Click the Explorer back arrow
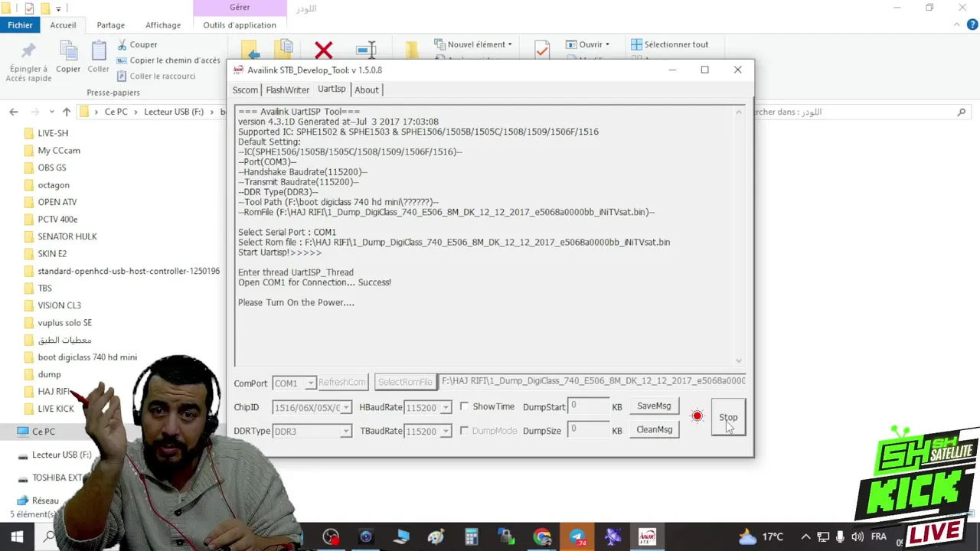Screen dimensions: 980x551 coord(14,112)
